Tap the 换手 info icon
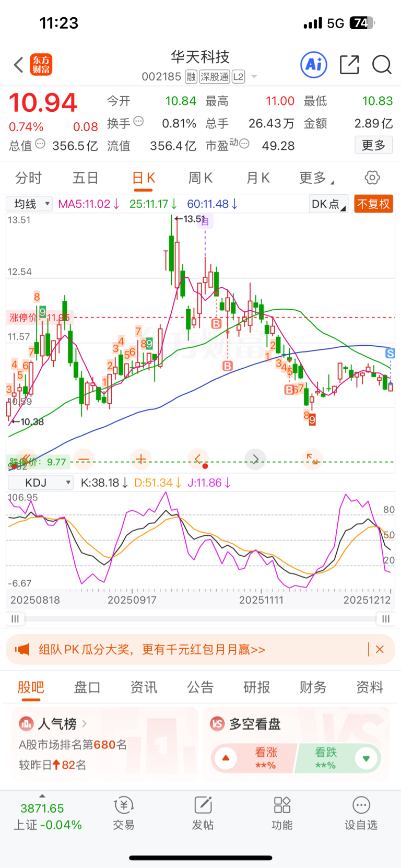 pyautogui.click(x=138, y=121)
